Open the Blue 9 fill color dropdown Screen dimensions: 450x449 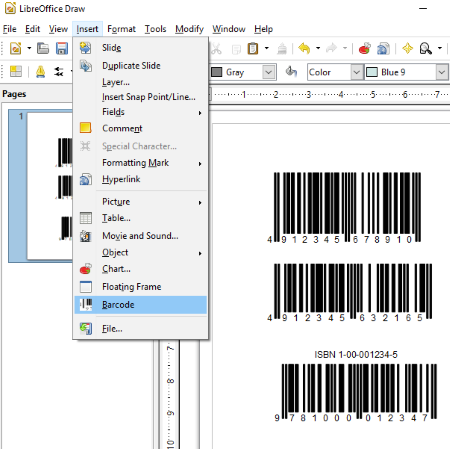[x=441, y=72]
